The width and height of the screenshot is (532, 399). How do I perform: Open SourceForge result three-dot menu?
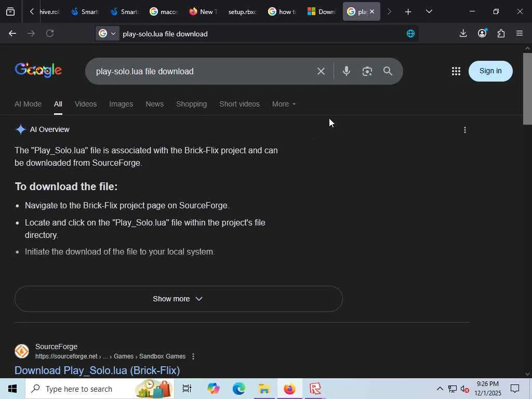click(193, 356)
